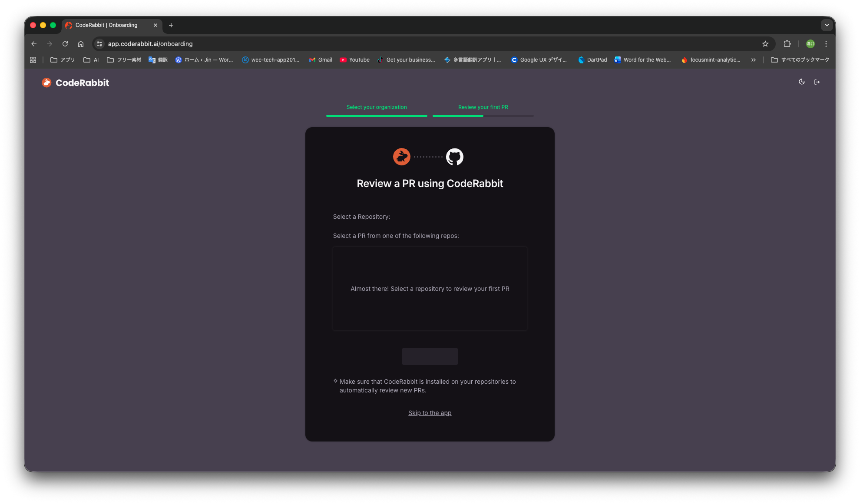Click the "Skip to the app" link
Viewport: 860px width, 504px height.
pos(430,413)
